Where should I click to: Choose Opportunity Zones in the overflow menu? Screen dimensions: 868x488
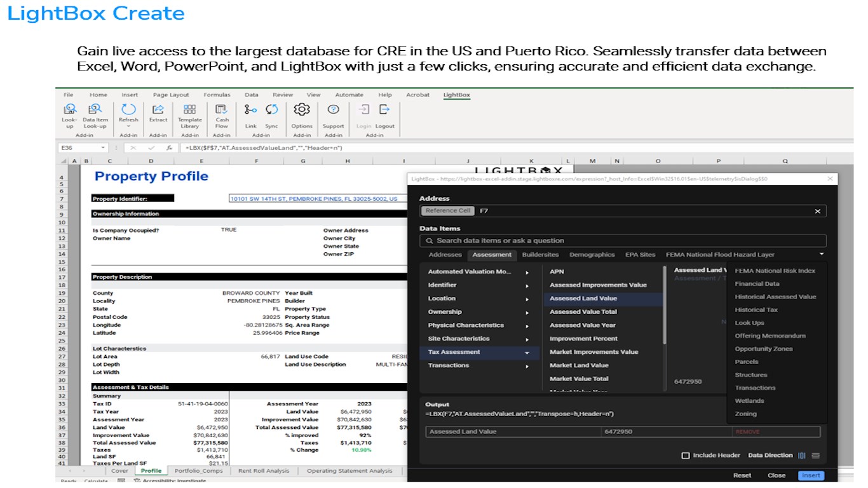coord(763,349)
